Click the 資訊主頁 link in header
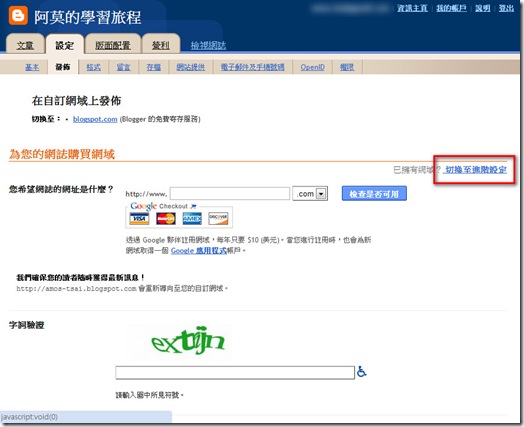This screenshot has width=524, height=427. [412, 8]
